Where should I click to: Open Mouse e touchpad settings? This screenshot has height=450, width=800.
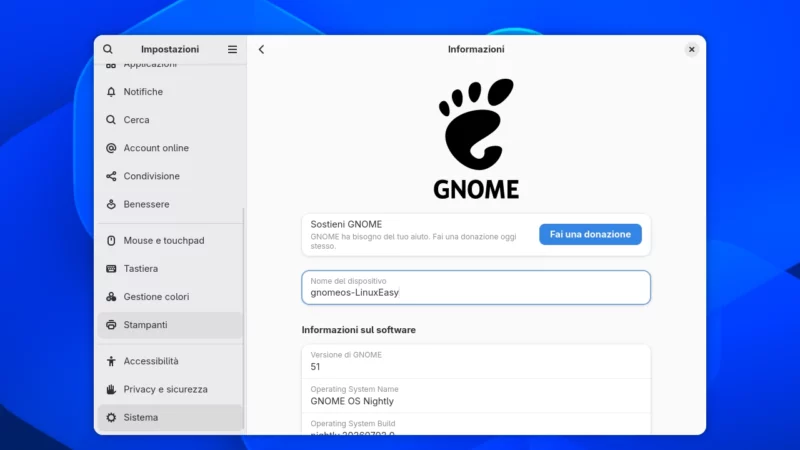coord(169,240)
